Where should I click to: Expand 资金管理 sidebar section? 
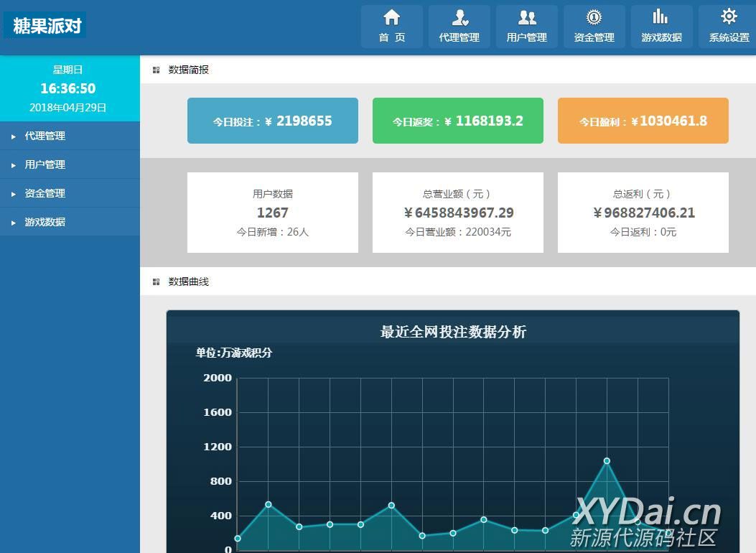[x=45, y=193]
